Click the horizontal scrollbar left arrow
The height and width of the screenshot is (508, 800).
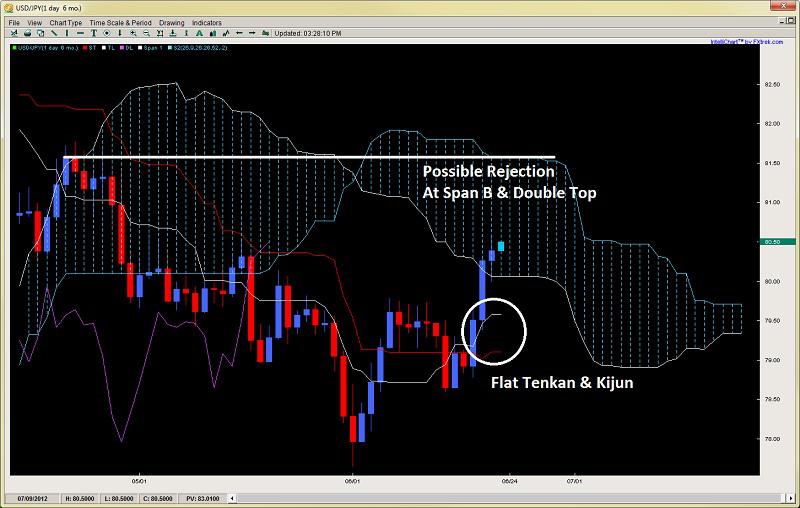tap(232, 498)
